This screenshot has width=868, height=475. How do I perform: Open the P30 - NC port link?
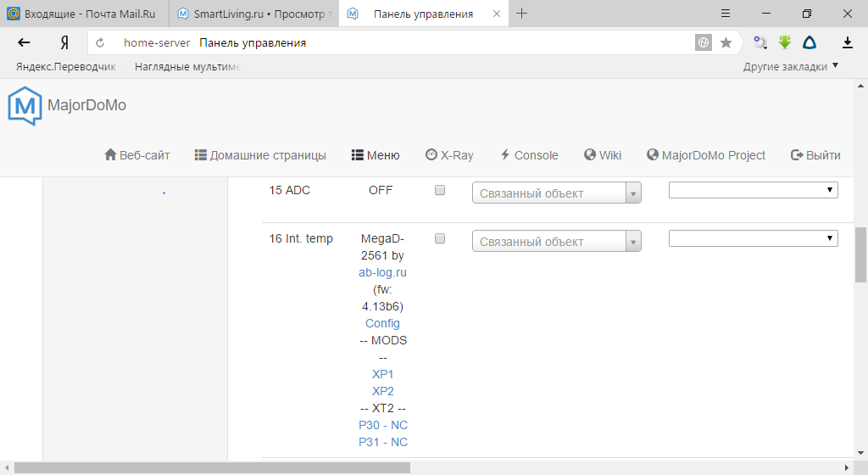tap(383, 425)
